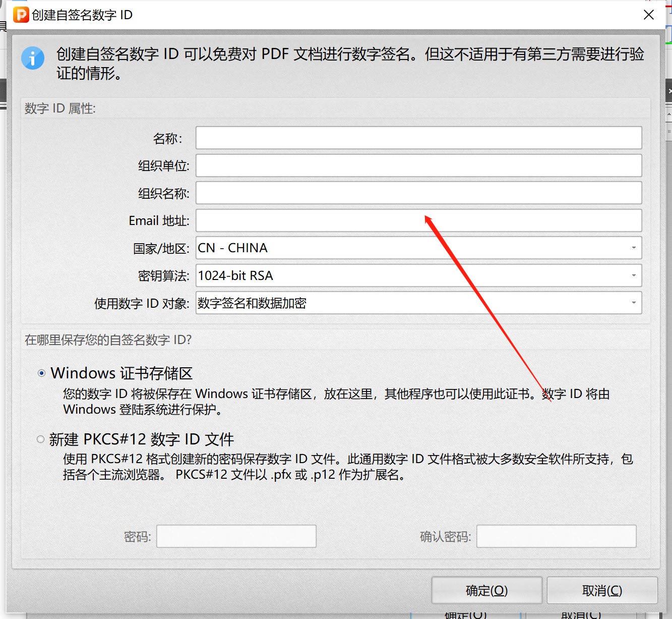Focus the Email 地址 input field
Screen dimensions: 672x619
(x=418, y=220)
